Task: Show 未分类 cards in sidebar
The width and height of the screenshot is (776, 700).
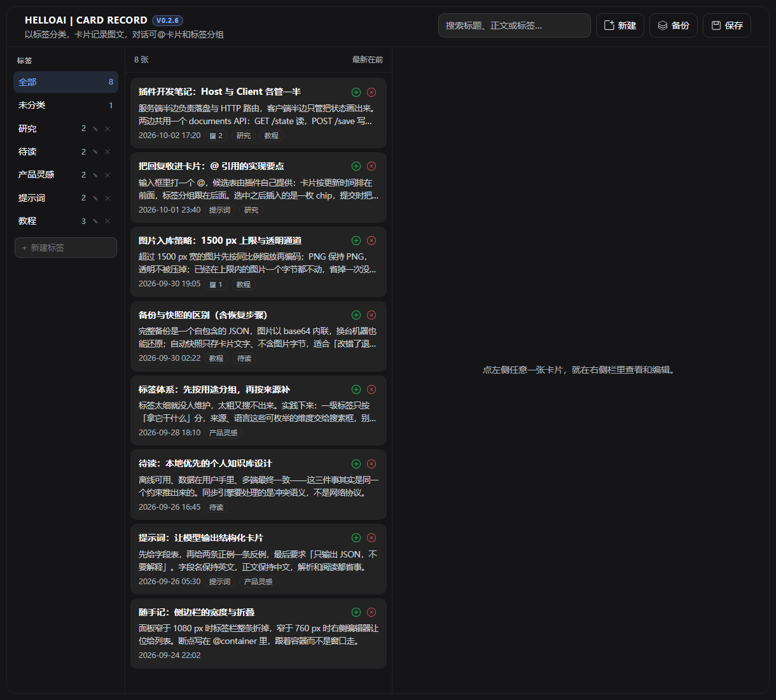Action: click(66, 105)
